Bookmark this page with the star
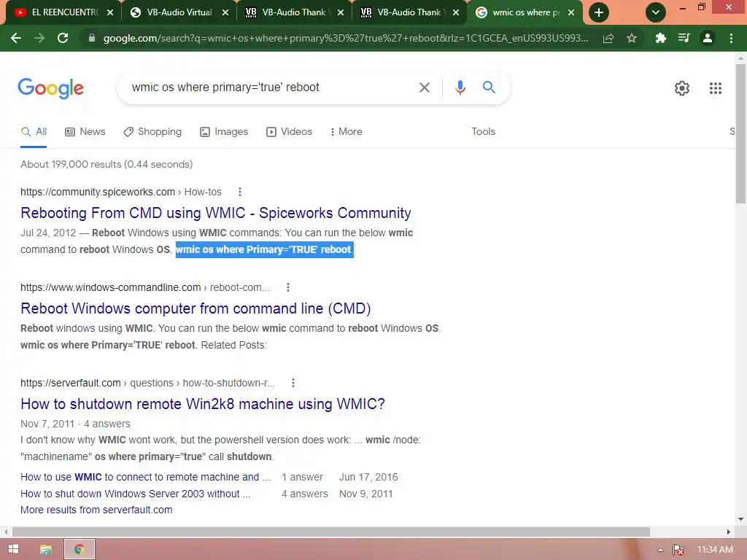 click(632, 38)
